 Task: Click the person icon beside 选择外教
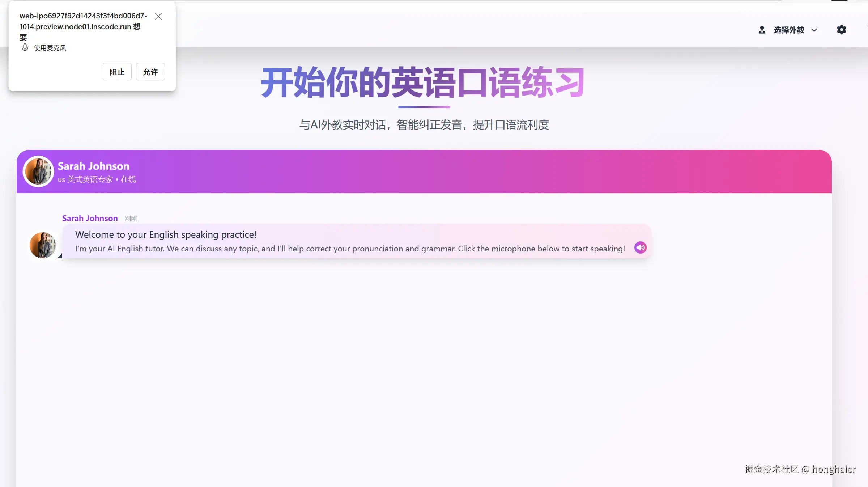tap(762, 30)
